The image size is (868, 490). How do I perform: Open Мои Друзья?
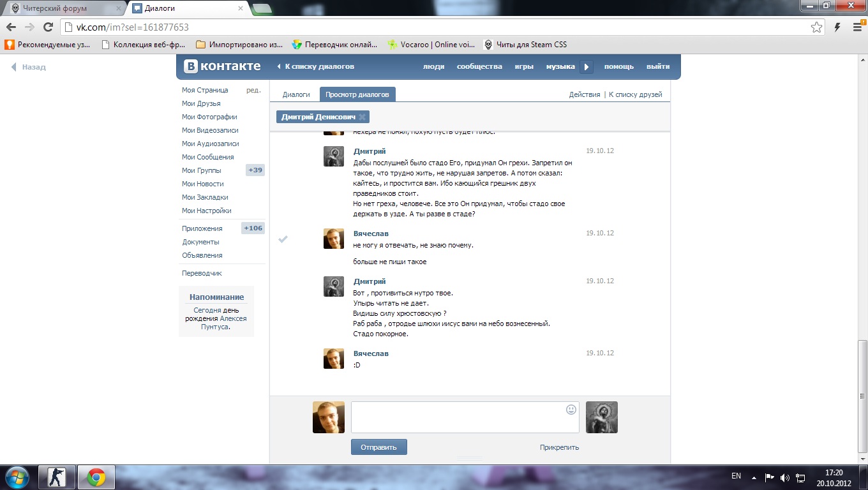tap(201, 103)
